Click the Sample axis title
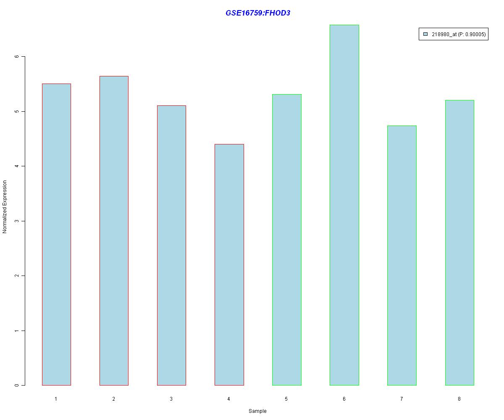 click(257, 411)
